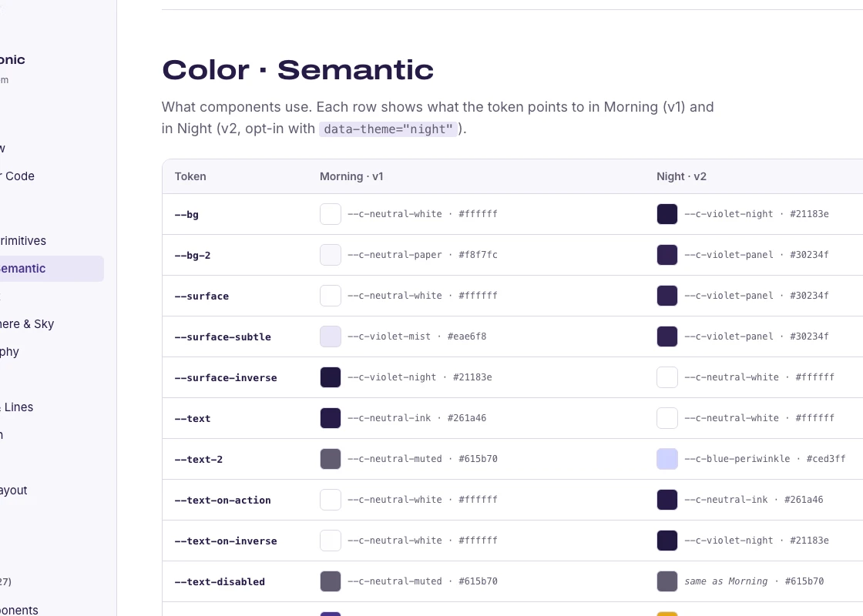Click the --text-2 token name

click(199, 459)
